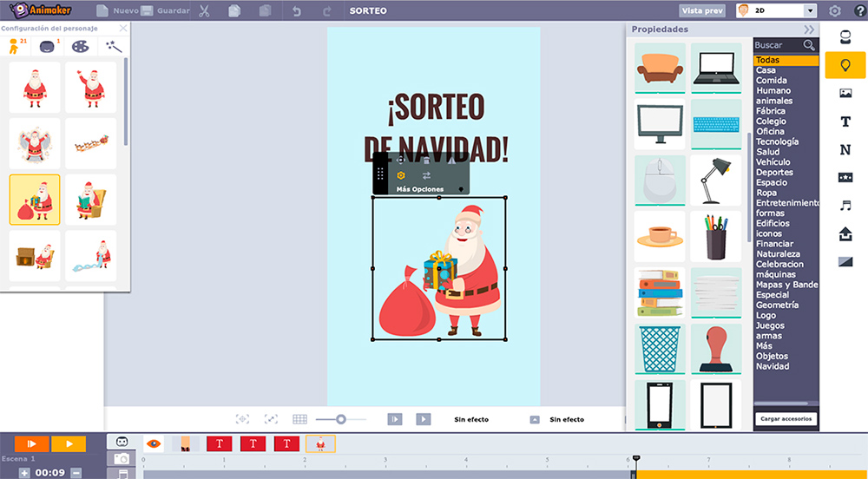
Task: Open the music note icon in sidebar
Action: [845, 205]
